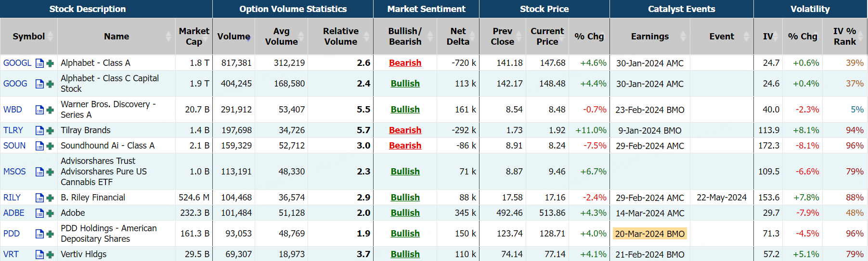Open the document icon for RILY
The height and width of the screenshot is (261, 868).
(40, 198)
